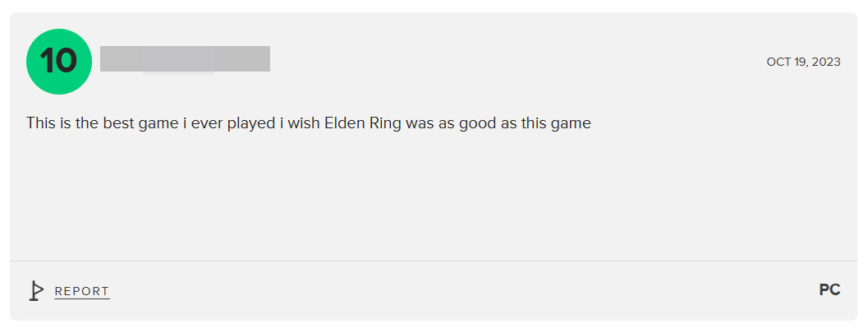Click the month OCT in date
The image size is (868, 333).
click(x=777, y=62)
